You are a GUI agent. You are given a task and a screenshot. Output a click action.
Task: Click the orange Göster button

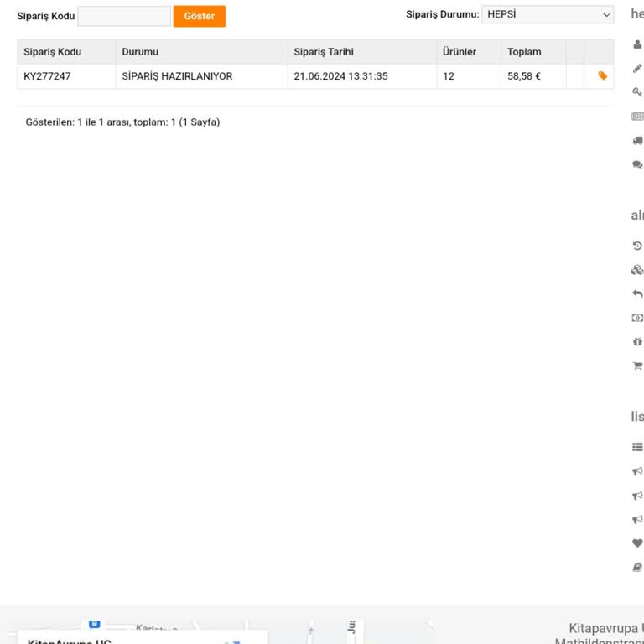click(x=200, y=16)
